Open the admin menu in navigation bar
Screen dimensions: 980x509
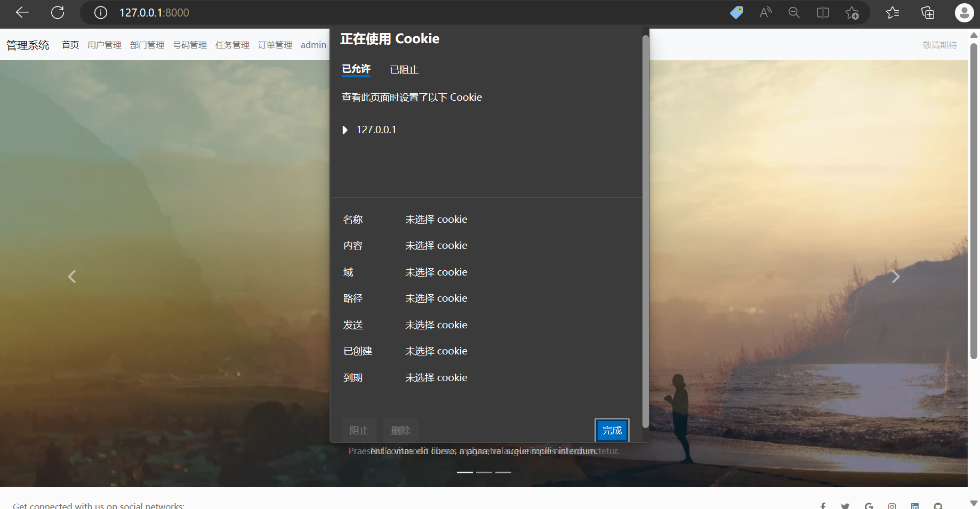pos(314,45)
